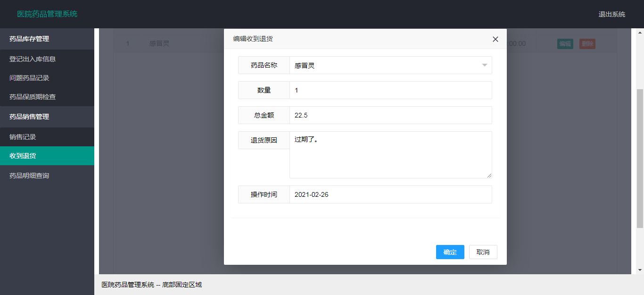
Task: Click the 总金额 input field
Action: (390, 115)
